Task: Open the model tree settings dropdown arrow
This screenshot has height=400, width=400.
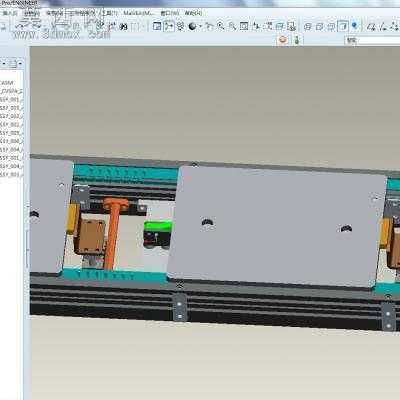Action: click(20, 63)
